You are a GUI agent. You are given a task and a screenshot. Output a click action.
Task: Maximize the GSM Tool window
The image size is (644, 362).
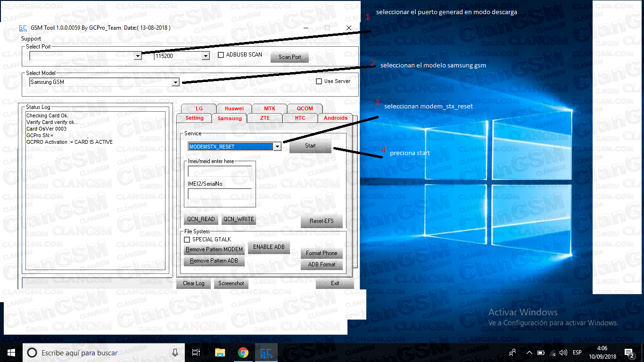pos(327,28)
